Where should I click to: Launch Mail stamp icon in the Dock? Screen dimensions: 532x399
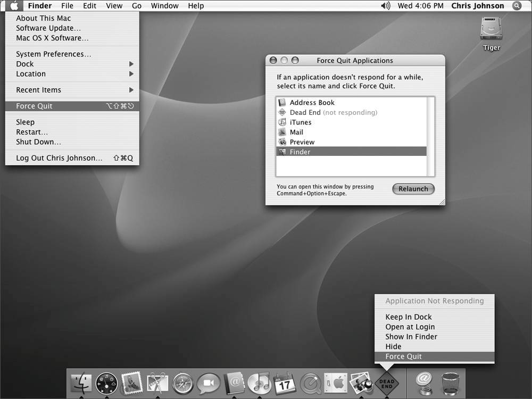click(132, 383)
